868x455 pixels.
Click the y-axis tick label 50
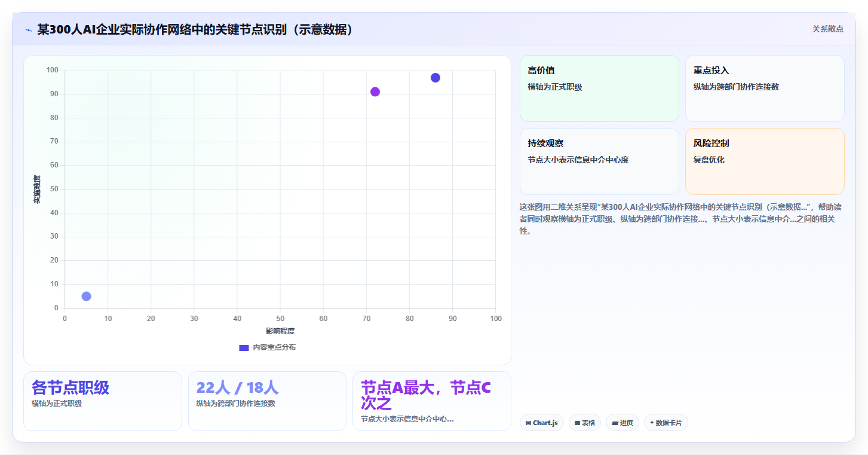(54, 189)
